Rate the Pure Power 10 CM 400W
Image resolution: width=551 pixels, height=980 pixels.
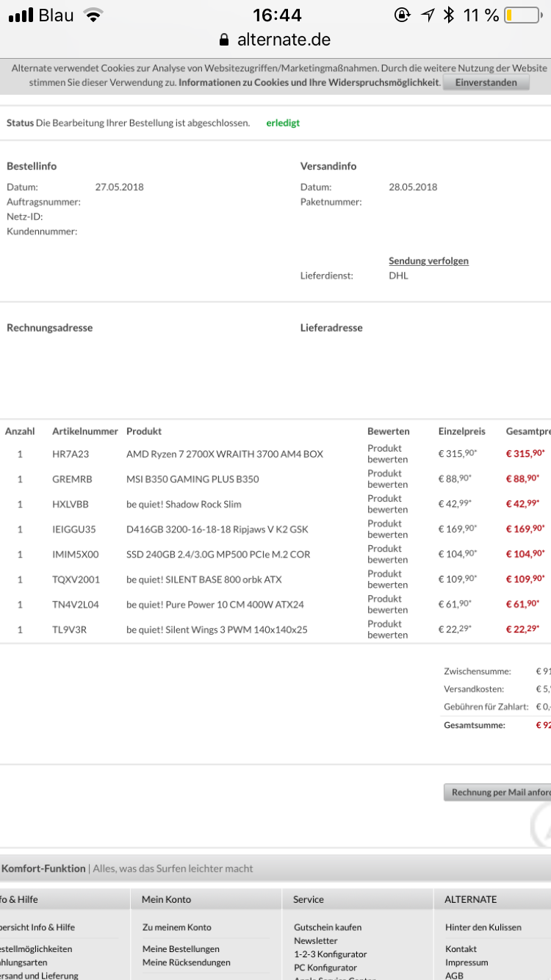387,604
